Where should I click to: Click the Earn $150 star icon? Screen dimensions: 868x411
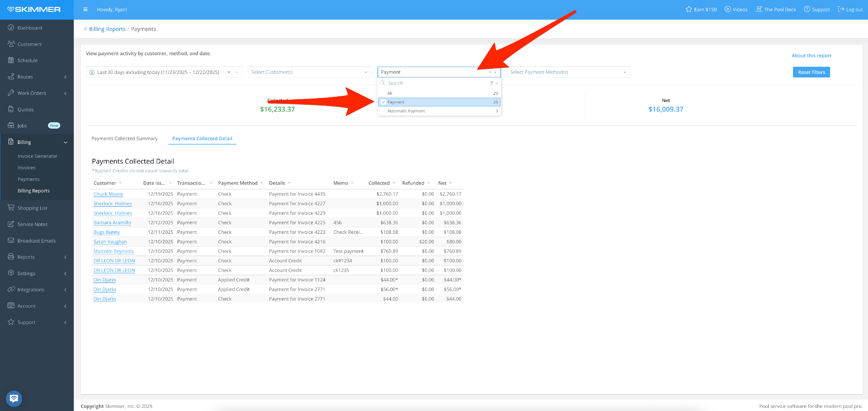(x=688, y=10)
